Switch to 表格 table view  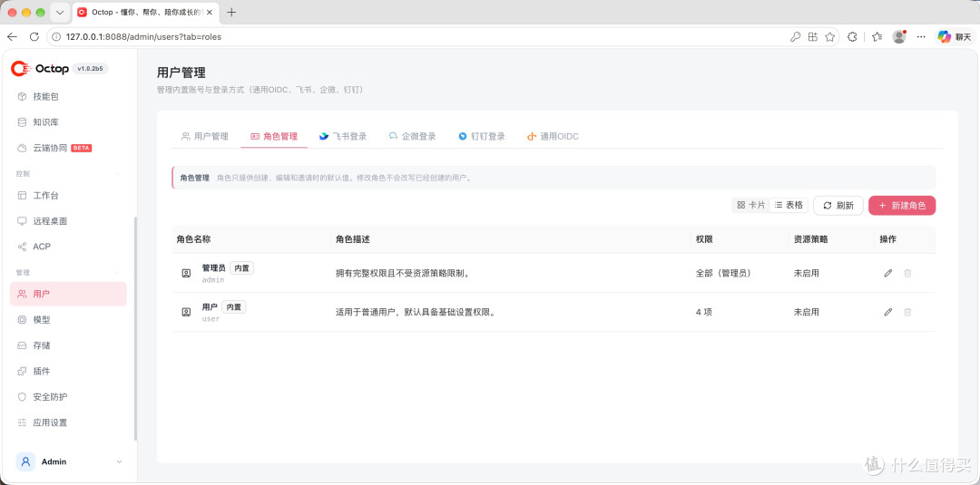(x=789, y=205)
